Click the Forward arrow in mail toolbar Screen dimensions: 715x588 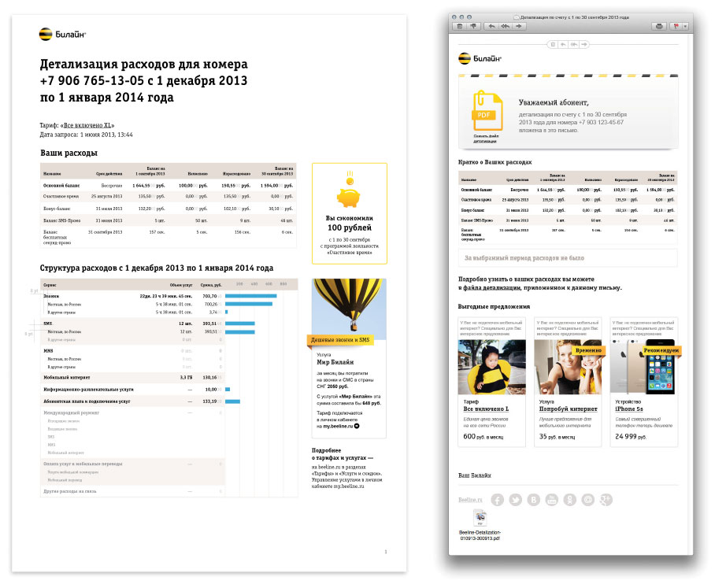(x=520, y=26)
